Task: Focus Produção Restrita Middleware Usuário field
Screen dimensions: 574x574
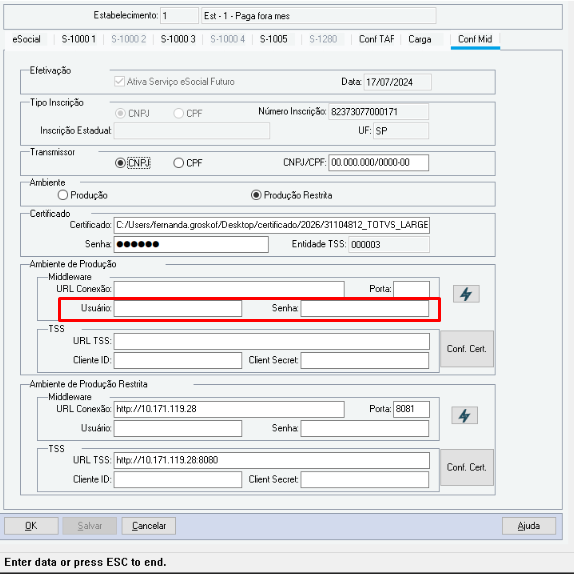Action: pos(178,428)
